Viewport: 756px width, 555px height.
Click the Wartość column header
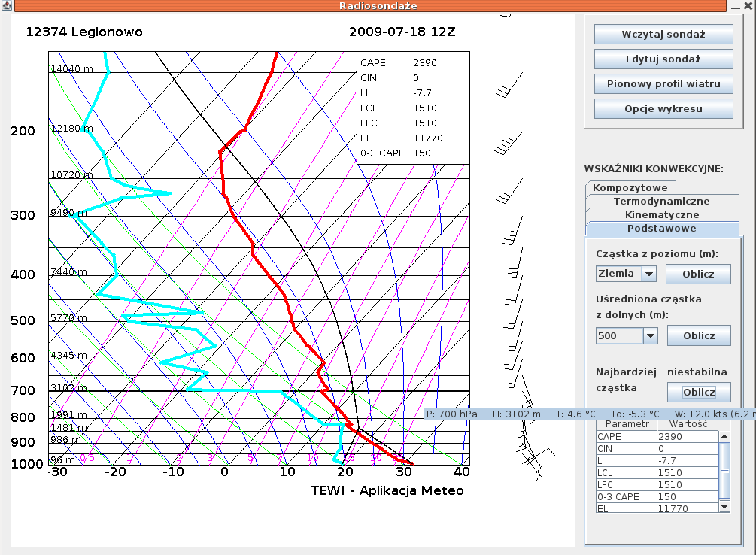coord(688,424)
